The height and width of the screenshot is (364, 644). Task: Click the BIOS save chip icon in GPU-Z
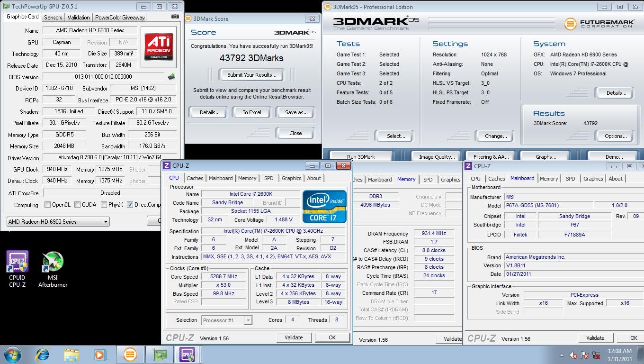point(171,76)
